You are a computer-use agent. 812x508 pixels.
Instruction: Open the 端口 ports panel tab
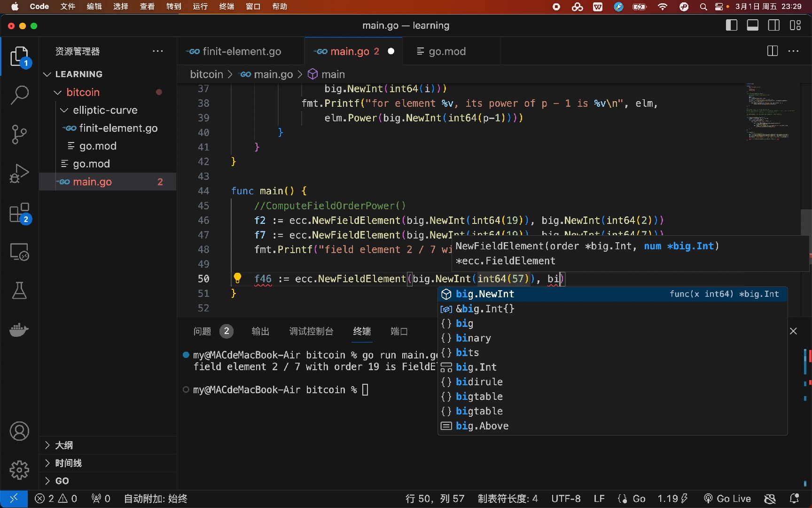398,331
